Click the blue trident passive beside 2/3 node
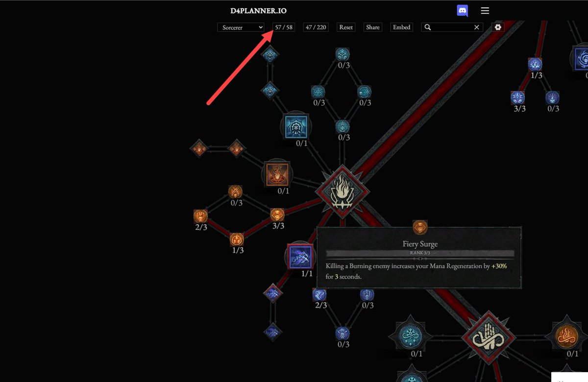Screen dimensions: 588x382 (x=367, y=294)
